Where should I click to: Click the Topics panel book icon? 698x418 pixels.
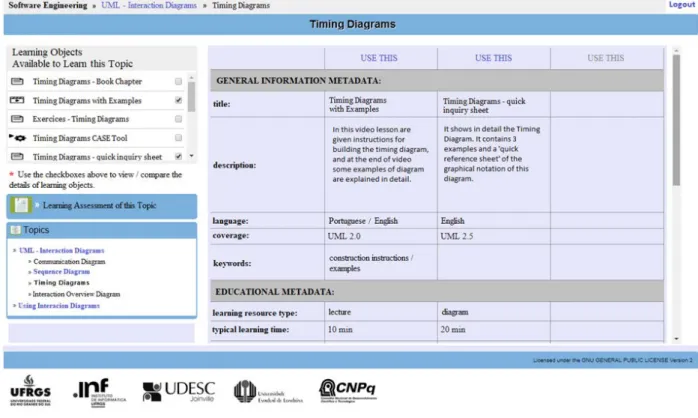(x=16, y=230)
